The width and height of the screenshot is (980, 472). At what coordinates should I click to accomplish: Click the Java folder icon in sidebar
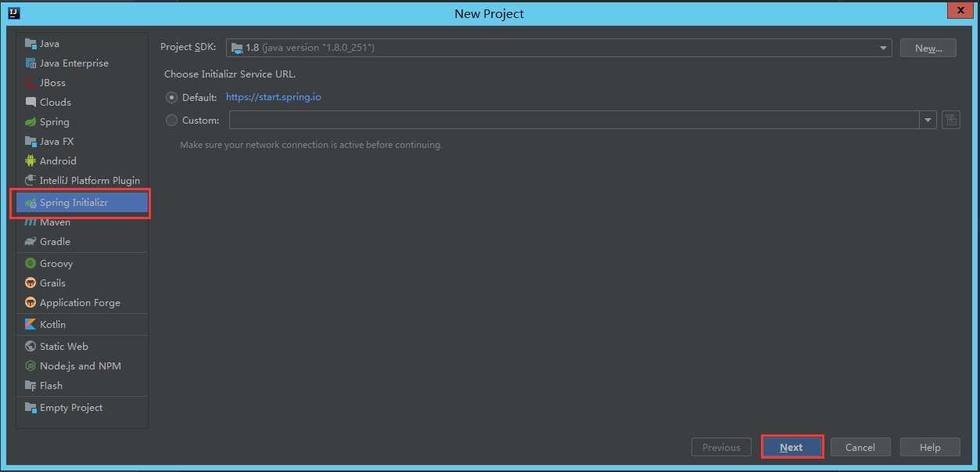click(x=31, y=44)
